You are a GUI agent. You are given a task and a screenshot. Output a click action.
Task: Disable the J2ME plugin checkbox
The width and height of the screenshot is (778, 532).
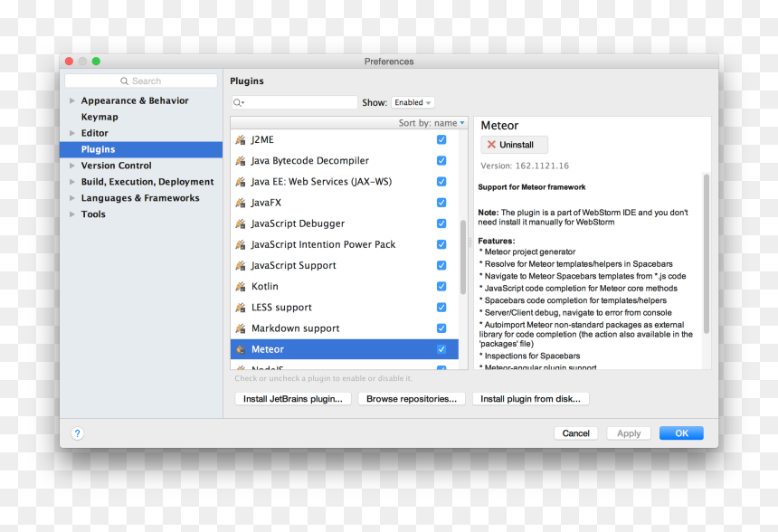coord(441,140)
